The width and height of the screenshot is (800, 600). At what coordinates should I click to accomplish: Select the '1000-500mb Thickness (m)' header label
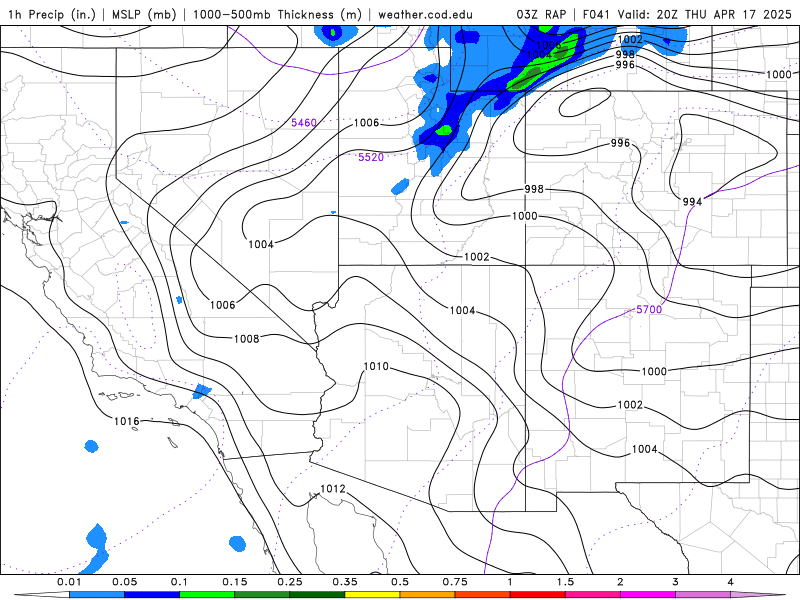pos(277,14)
